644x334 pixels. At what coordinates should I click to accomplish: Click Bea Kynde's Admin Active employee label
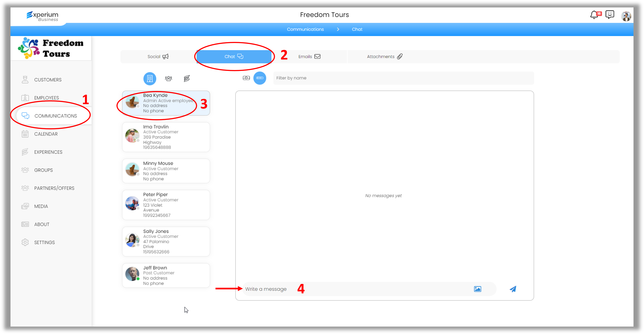(168, 101)
